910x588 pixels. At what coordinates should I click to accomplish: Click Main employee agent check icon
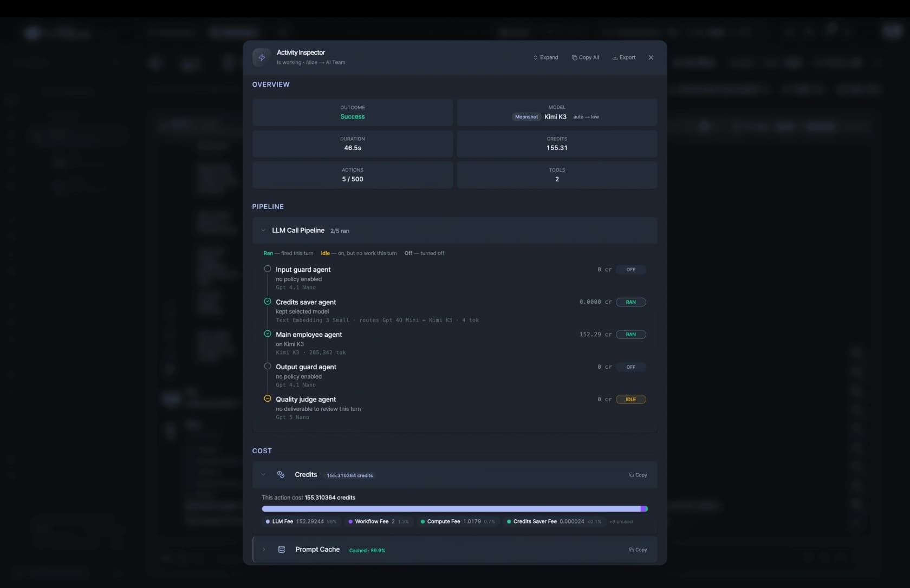pyautogui.click(x=268, y=334)
